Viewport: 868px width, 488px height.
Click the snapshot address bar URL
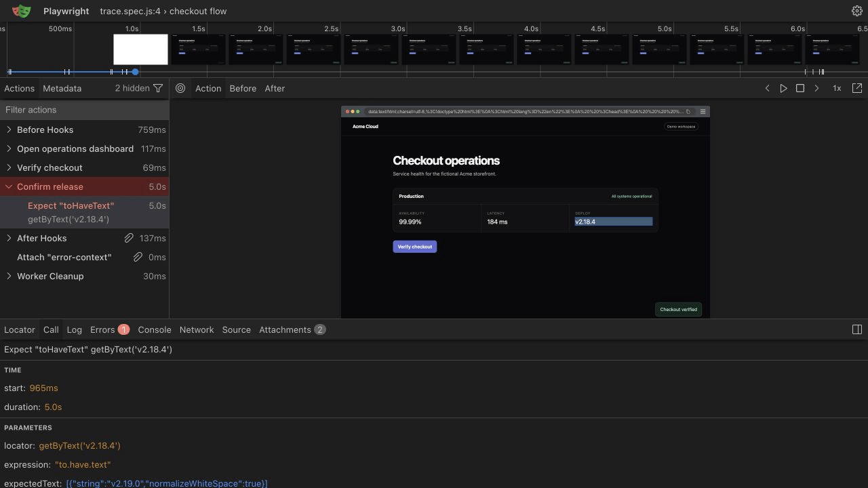pyautogui.click(x=526, y=112)
